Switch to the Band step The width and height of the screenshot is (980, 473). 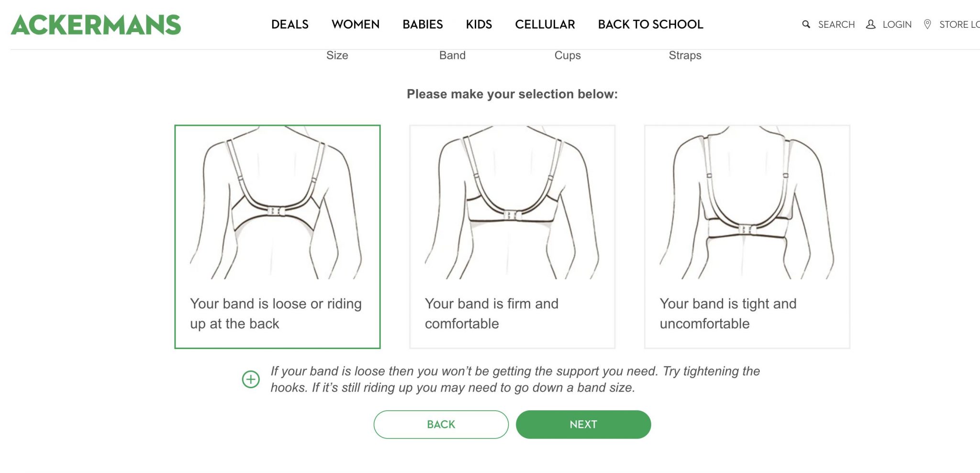coord(452,55)
